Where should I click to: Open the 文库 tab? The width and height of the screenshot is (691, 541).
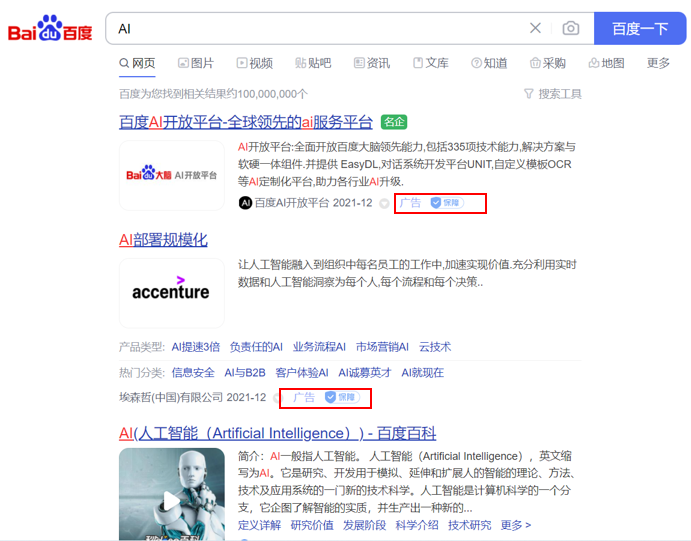(x=431, y=63)
